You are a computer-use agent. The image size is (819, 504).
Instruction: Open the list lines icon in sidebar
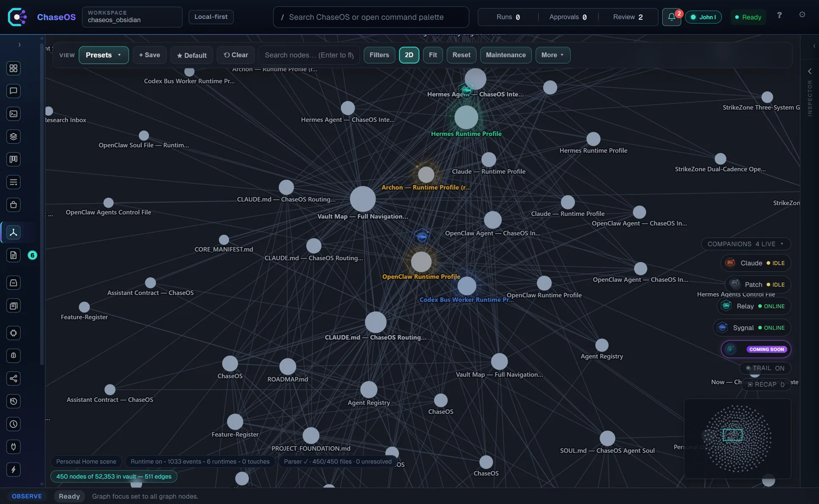13,182
